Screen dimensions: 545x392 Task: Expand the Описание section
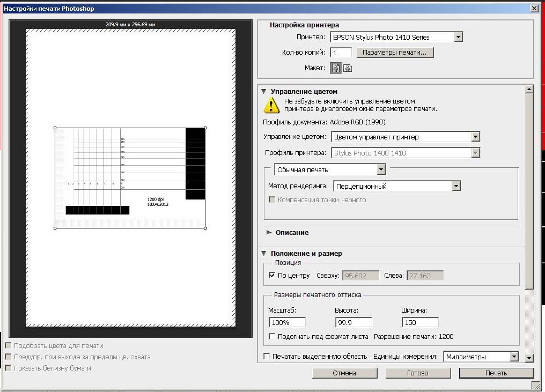[268, 233]
